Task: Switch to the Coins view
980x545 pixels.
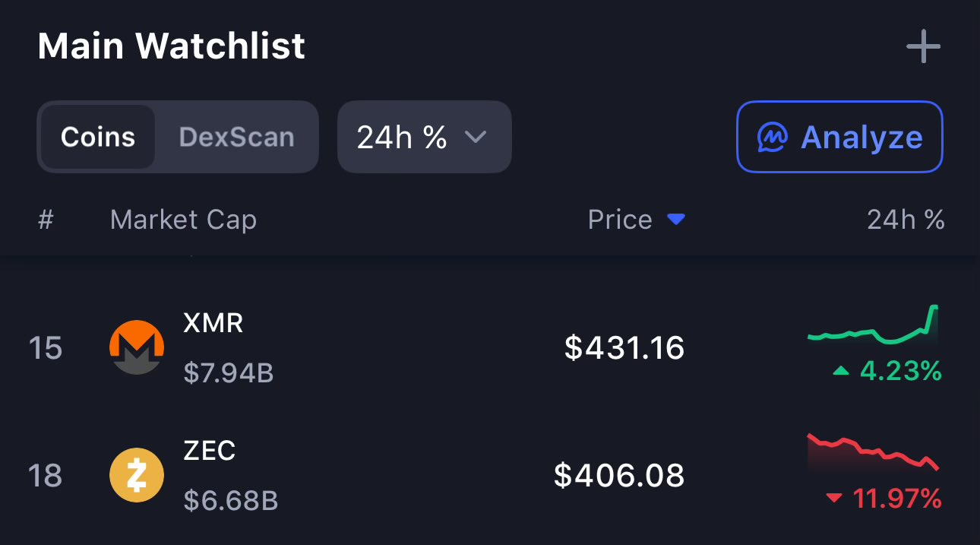Action: tap(98, 137)
